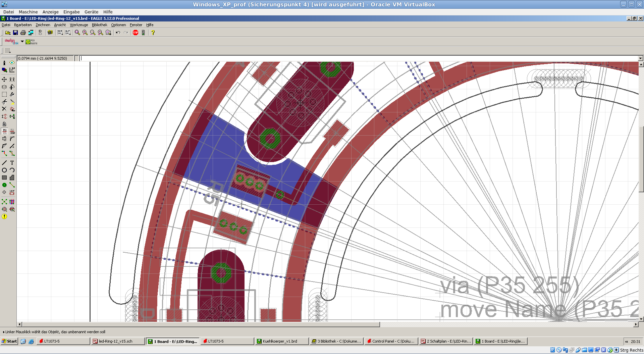Save the board with the floppy disk icon
Image resolution: width=644 pixels, height=354 pixels.
(15, 33)
